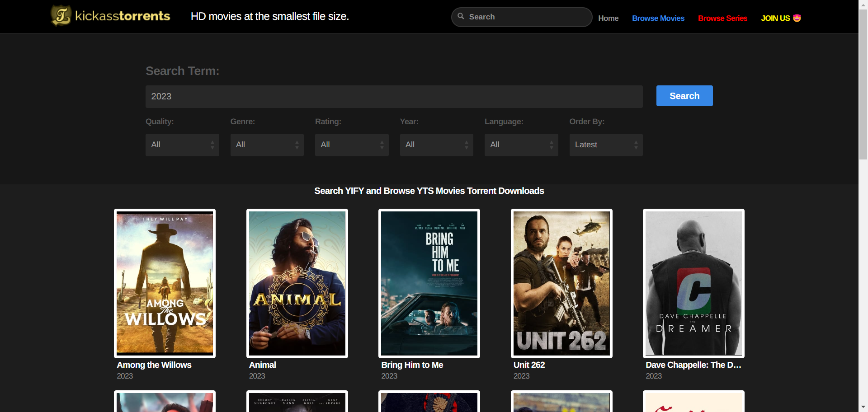Click the Animal title link

tap(263, 365)
